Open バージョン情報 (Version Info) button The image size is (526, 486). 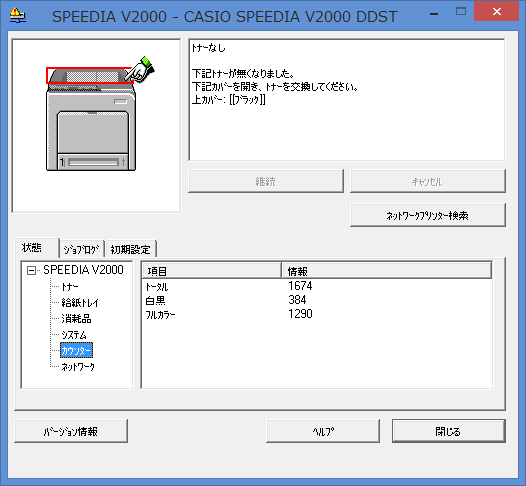[71, 431]
